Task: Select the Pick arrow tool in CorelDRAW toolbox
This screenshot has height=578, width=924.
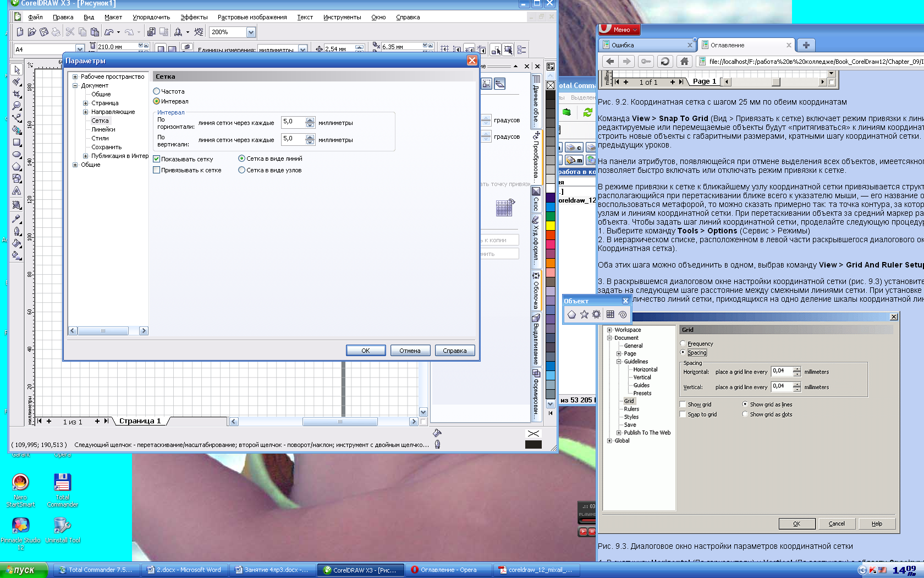Action: [x=16, y=69]
